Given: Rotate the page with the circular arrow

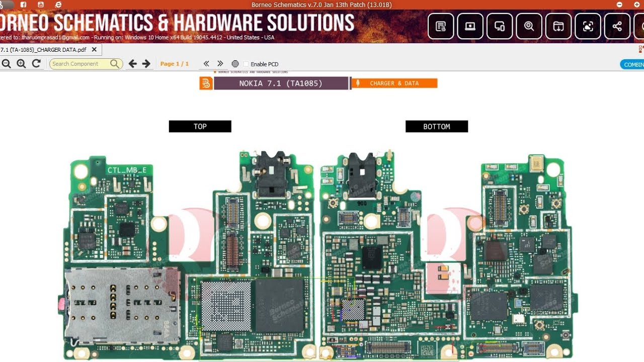Looking at the screenshot, I should [36, 64].
